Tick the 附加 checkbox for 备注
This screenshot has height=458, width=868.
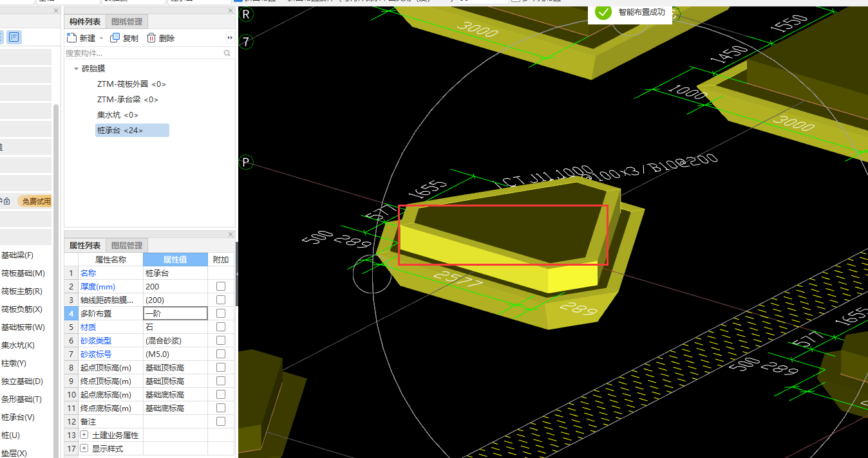click(x=221, y=421)
